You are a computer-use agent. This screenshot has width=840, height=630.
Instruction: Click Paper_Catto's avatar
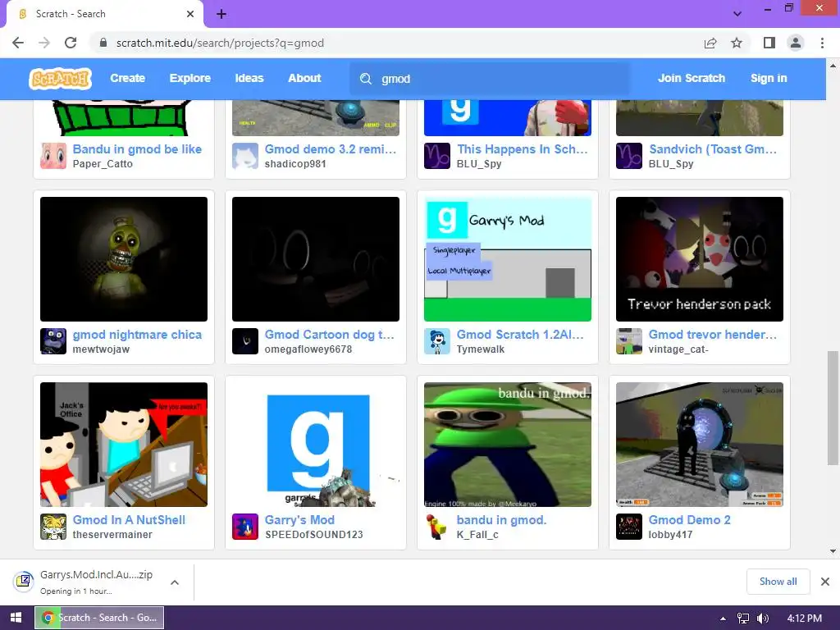[x=53, y=156]
